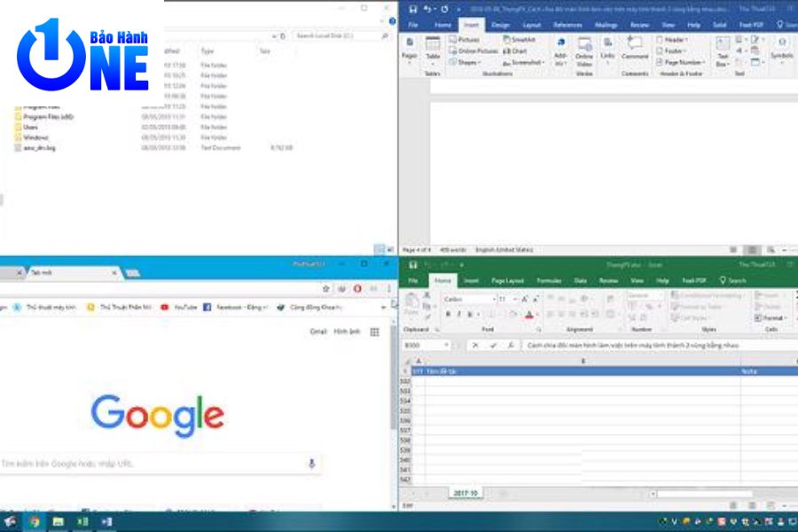Screen dimensions: 798x532
Task: Click the Opera extension icon in Chrome
Action: pyautogui.click(x=357, y=289)
